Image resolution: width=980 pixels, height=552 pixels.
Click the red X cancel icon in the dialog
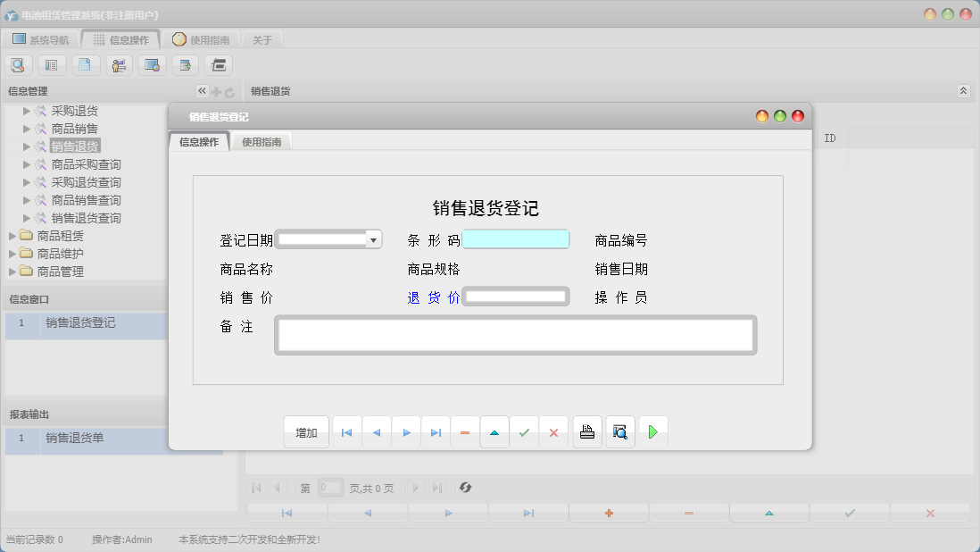tap(553, 432)
